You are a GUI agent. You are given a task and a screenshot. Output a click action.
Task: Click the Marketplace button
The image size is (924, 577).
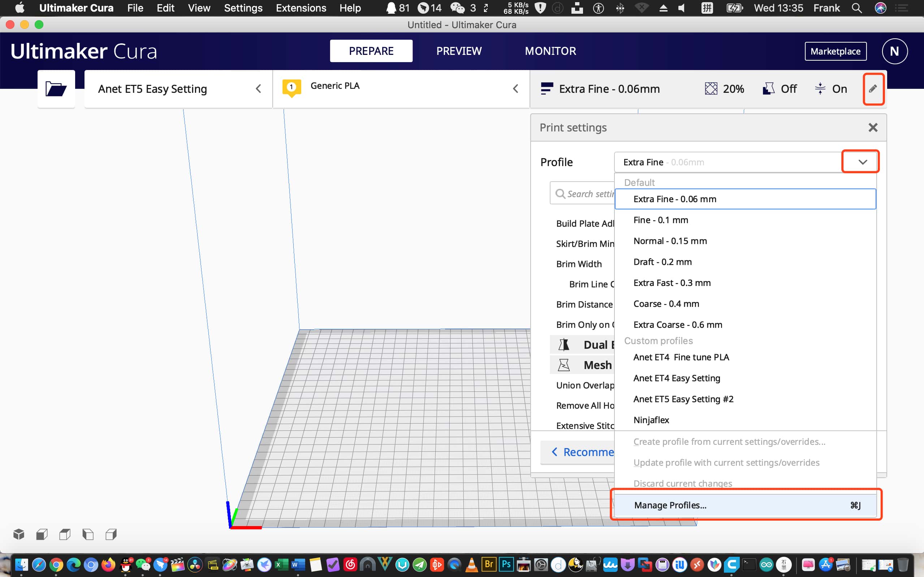click(x=835, y=51)
